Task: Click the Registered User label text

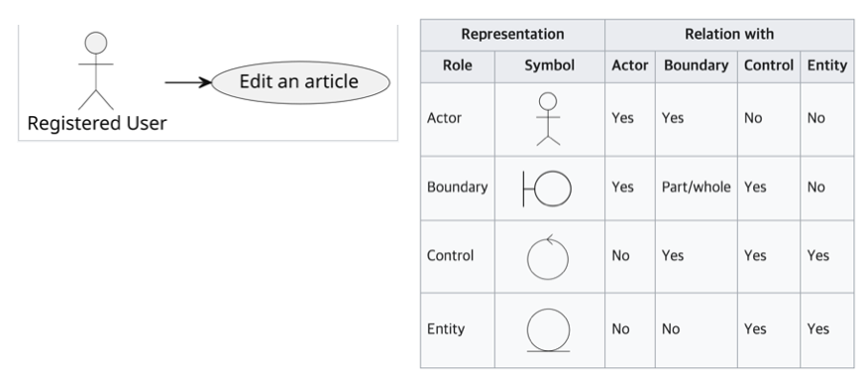Action: pyautogui.click(x=97, y=123)
